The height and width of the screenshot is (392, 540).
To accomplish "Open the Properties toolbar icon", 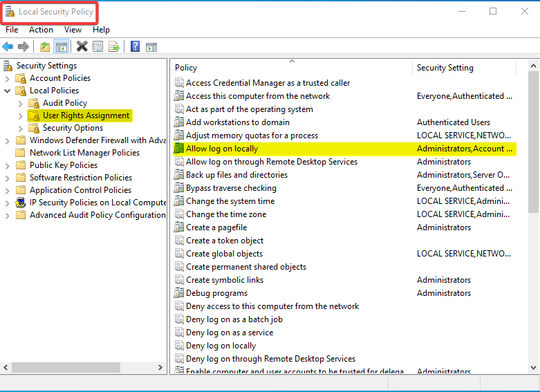I will pyautogui.click(x=97, y=46).
